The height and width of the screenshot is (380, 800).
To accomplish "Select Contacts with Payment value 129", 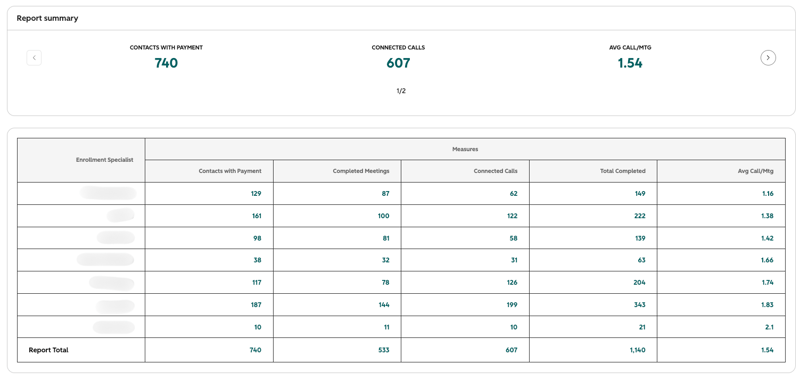I will [256, 194].
